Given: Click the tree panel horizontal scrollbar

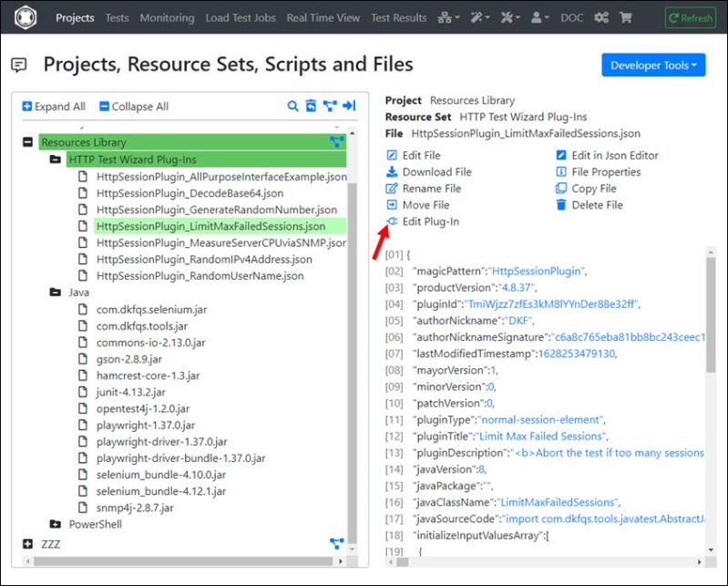Looking at the screenshot, I should (184, 561).
